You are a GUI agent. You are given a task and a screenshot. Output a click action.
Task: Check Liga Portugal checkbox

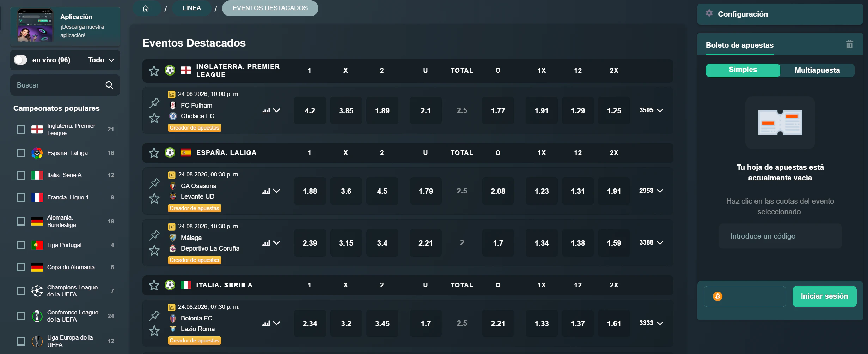[x=21, y=245]
